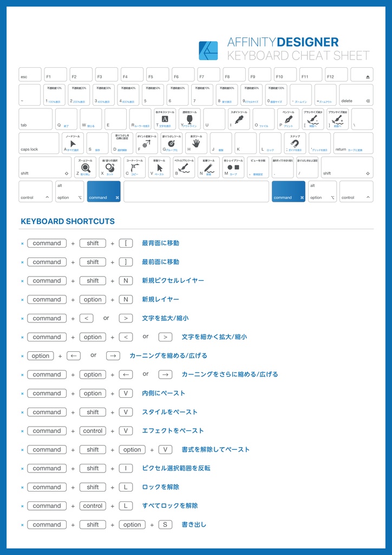The width and height of the screenshot is (392, 555).
Task: Click the brush size increase icon on ] key
Action: click(338, 119)
